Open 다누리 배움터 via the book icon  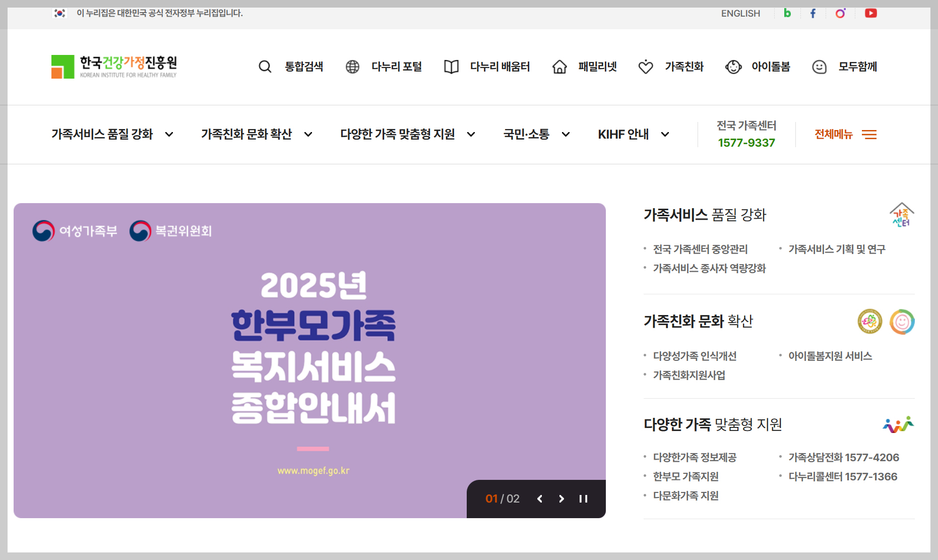451,67
